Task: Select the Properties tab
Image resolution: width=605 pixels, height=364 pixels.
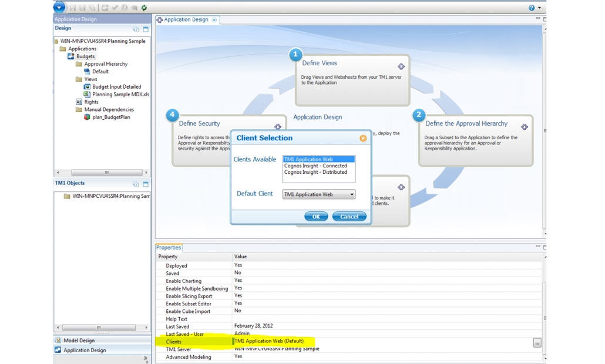Action: coord(168,248)
